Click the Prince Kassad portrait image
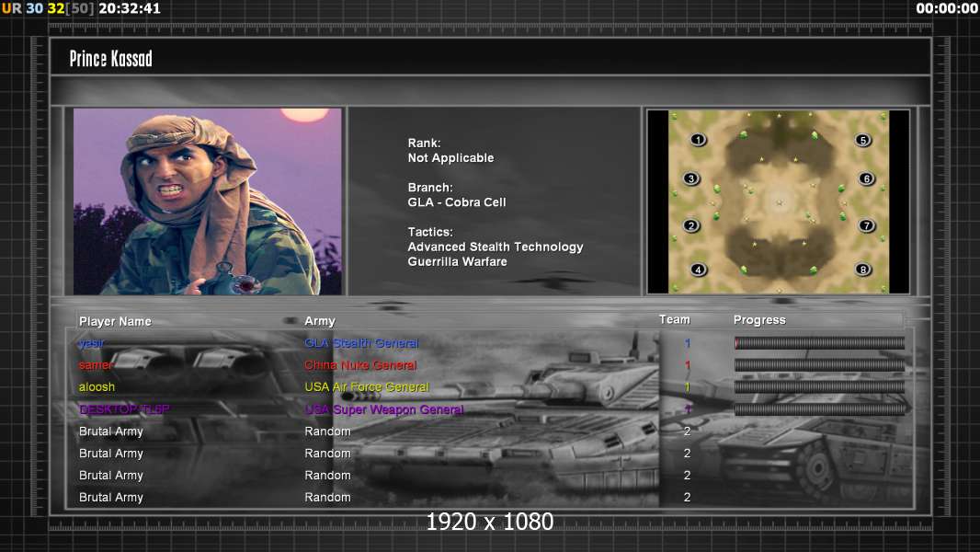This screenshot has width=980, height=552. coord(208,201)
